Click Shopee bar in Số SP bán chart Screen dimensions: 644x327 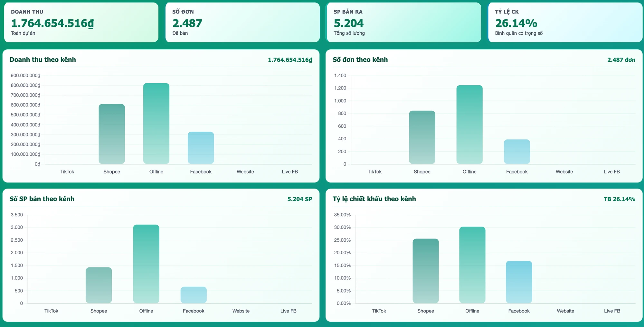tap(99, 285)
